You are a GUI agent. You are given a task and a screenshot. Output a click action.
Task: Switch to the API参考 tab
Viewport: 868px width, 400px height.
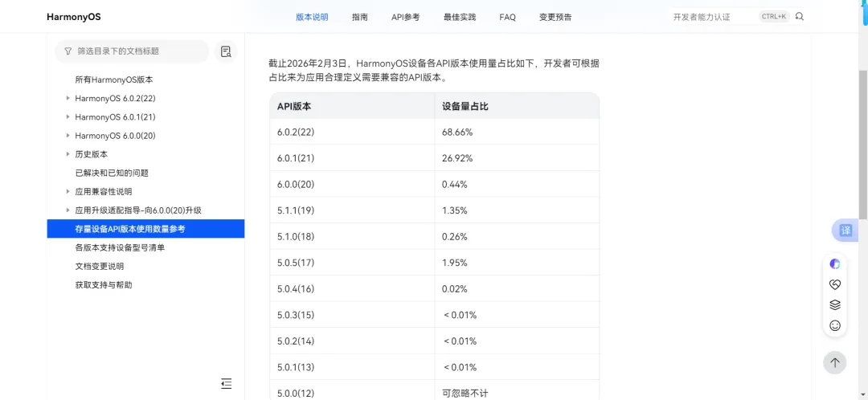405,17
